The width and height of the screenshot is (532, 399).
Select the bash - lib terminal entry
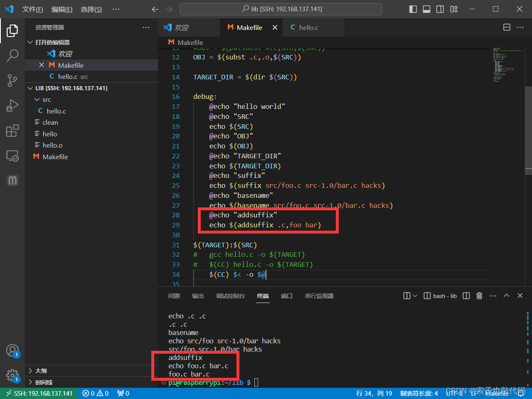[440, 296]
